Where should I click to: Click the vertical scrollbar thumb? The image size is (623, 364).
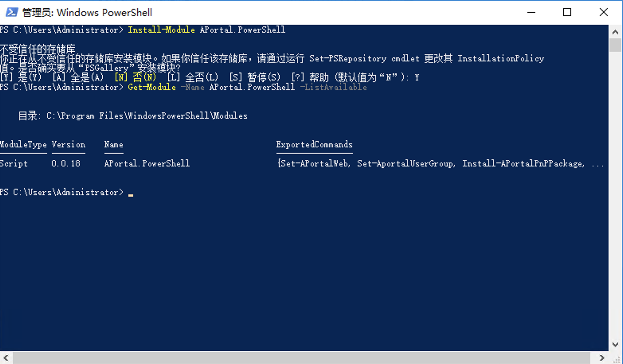click(615, 45)
